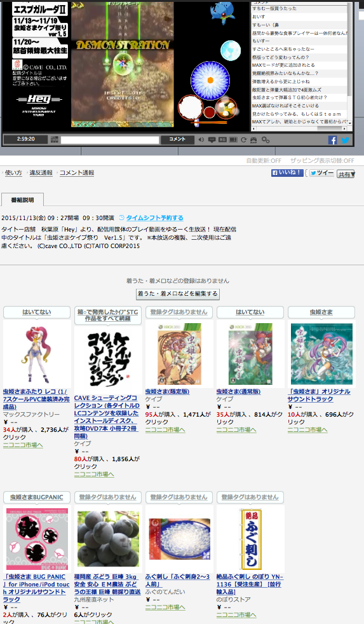Open 虫姫さま BUG PANIC soundtrack product link
Image resolution: width=364 pixels, height=624 pixels.
[x=36, y=588]
